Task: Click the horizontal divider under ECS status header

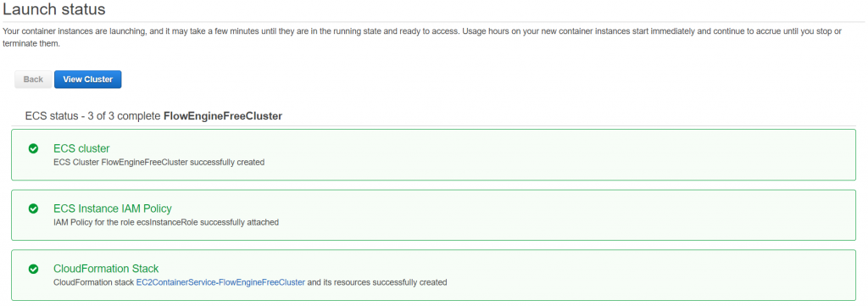Action: coord(433,125)
